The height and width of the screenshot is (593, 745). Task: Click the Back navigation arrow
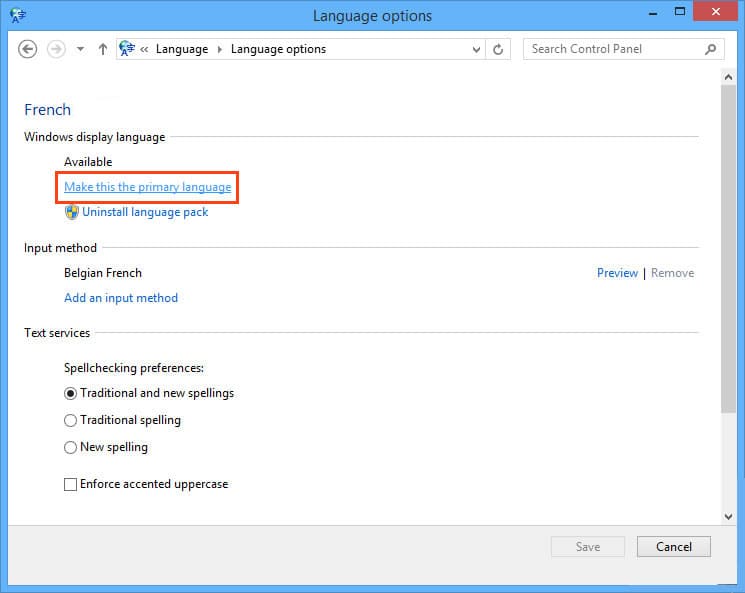(28, 49)
